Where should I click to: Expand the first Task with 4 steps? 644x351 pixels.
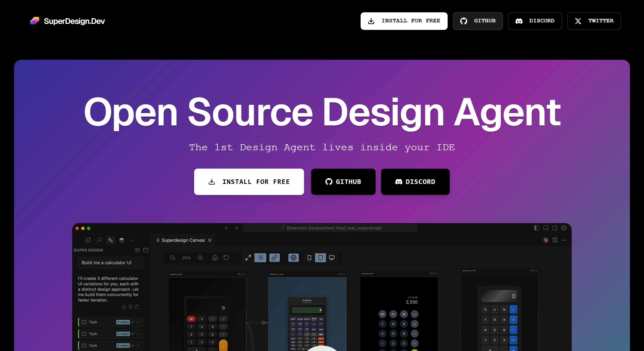click(x=93, y=322)
